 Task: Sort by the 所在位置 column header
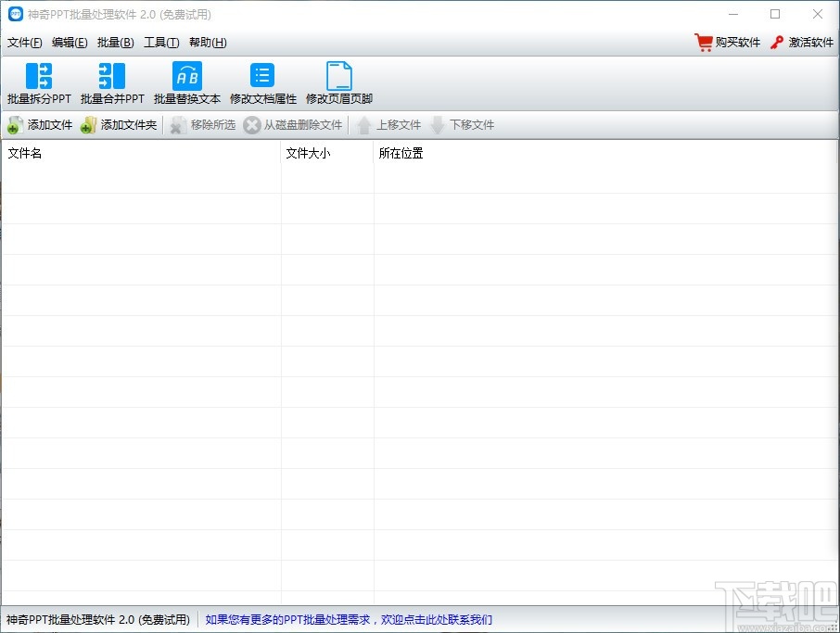[x=605, y=153]
